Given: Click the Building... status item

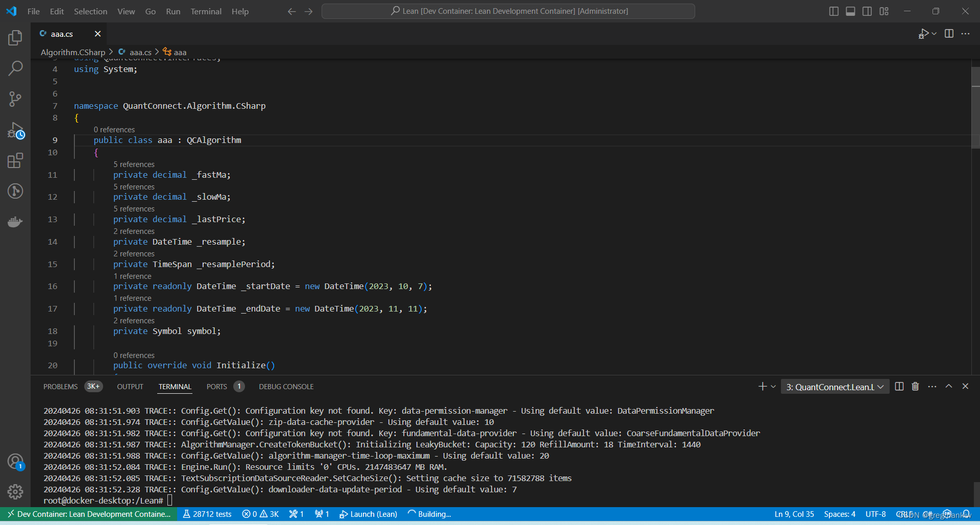Looking at the screenshot, I should (x=429, y=514).
